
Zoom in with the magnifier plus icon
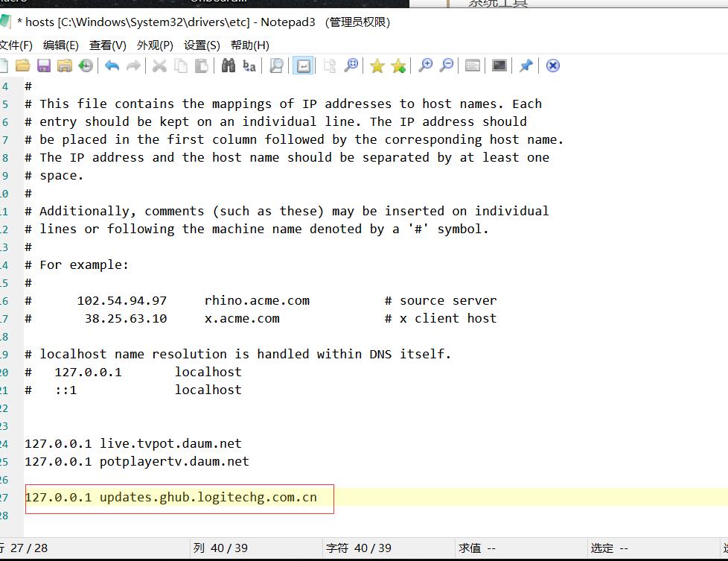pos(425,66)
